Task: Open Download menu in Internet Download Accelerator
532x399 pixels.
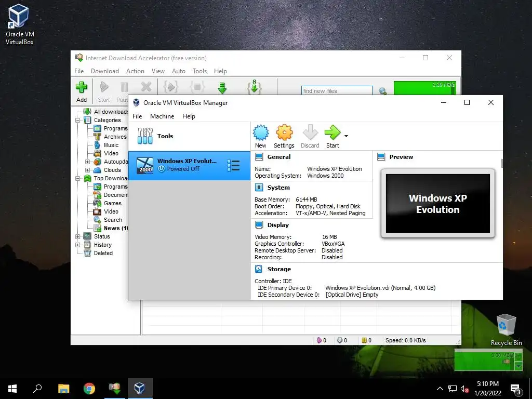Action: click(x=105, y=71)
